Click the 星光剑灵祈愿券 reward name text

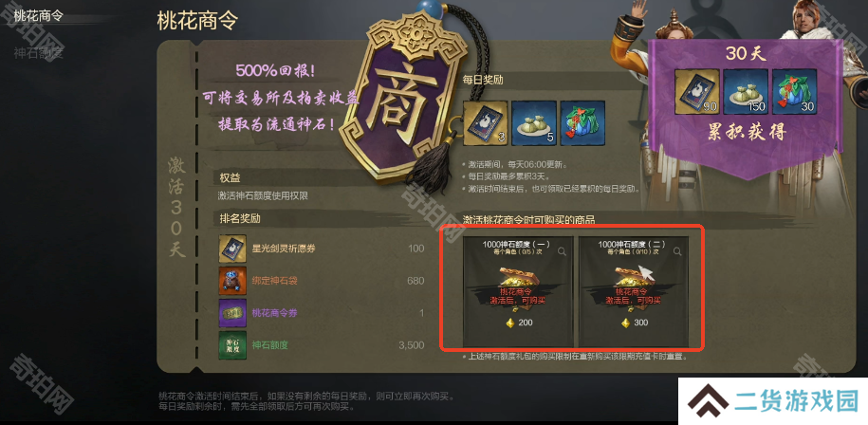[x=284, y=249]
